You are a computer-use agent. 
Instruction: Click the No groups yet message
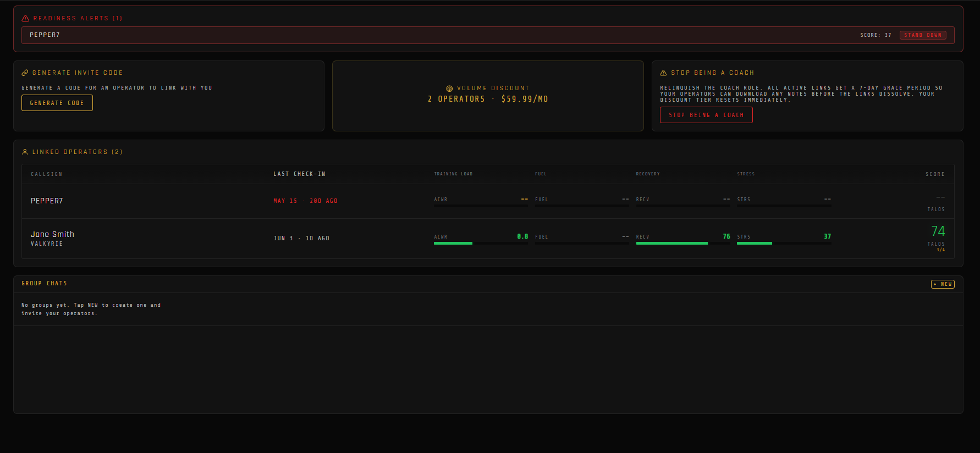pyautogui.click(x=91, y=309)
